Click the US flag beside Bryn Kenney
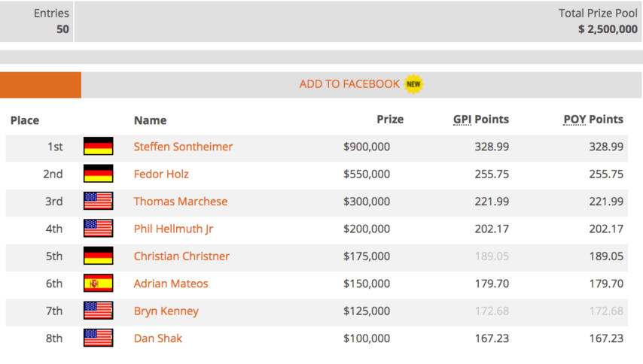This screenshot has height=364, width=643. coord(98,311)
